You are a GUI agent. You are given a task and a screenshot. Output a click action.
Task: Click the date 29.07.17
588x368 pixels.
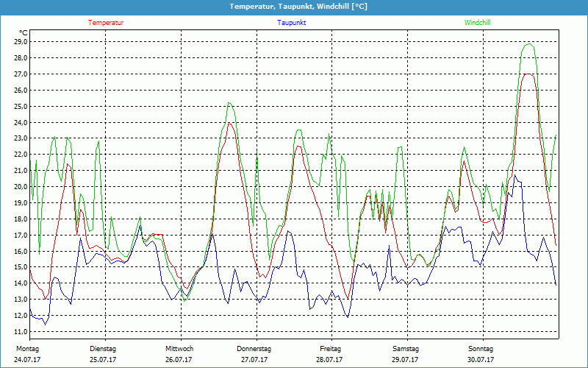point(405,360)
